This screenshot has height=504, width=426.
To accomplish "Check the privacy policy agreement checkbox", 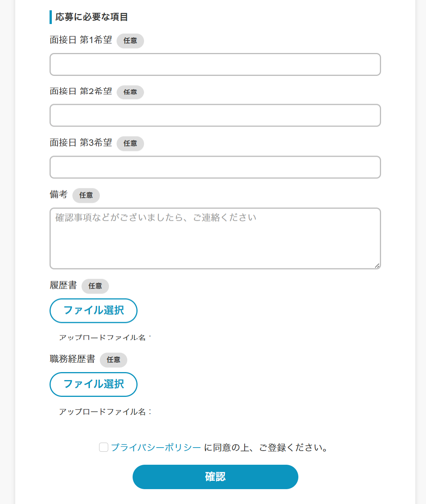I will [x=104, y=447].
